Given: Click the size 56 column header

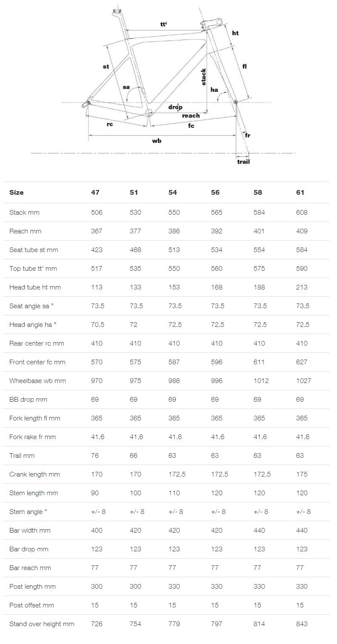Looking at the screenshot, I should click(x=215, y=193).
